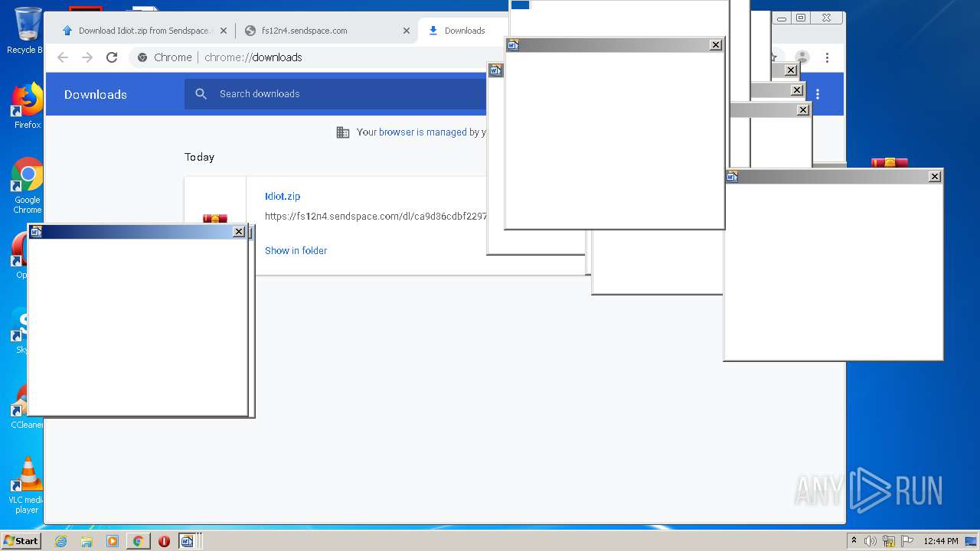Click the volume icon in system tray
This screenshot has height=551, width=980.
click(871, 541)
